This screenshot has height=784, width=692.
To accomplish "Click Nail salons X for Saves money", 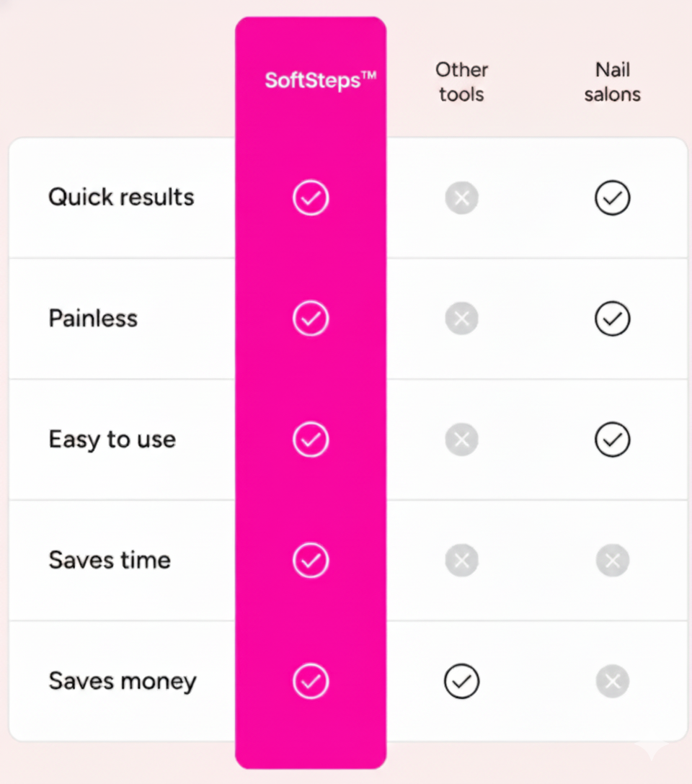I will pyautogui.click(x=613, y=682).
